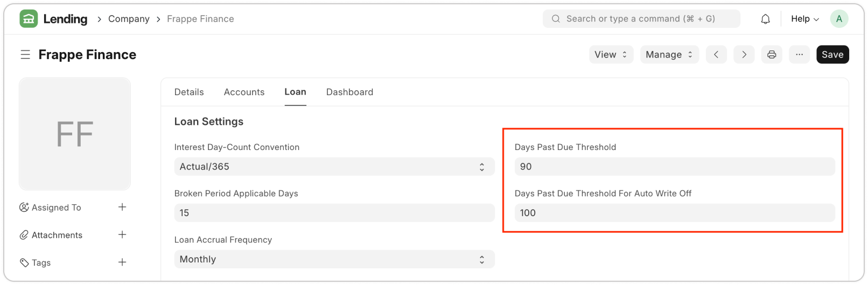Add a tag using the plus icon
This screenshot has height=285, width=868.
(122, 262)
